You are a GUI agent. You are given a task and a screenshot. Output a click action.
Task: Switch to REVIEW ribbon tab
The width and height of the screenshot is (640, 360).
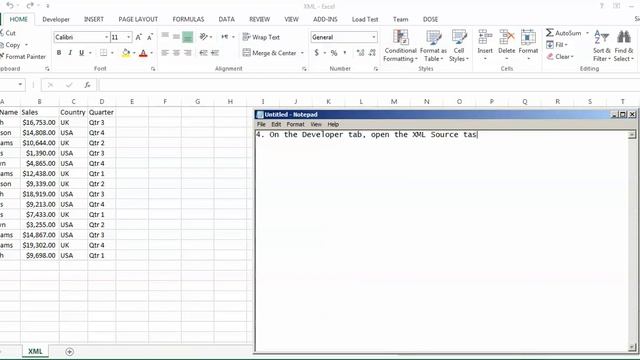click(x=259, y=19)
